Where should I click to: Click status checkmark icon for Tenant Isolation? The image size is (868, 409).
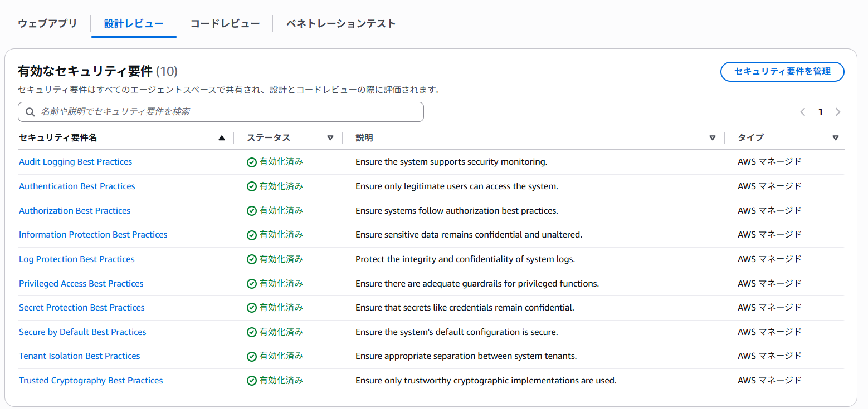tap(252, 357)
